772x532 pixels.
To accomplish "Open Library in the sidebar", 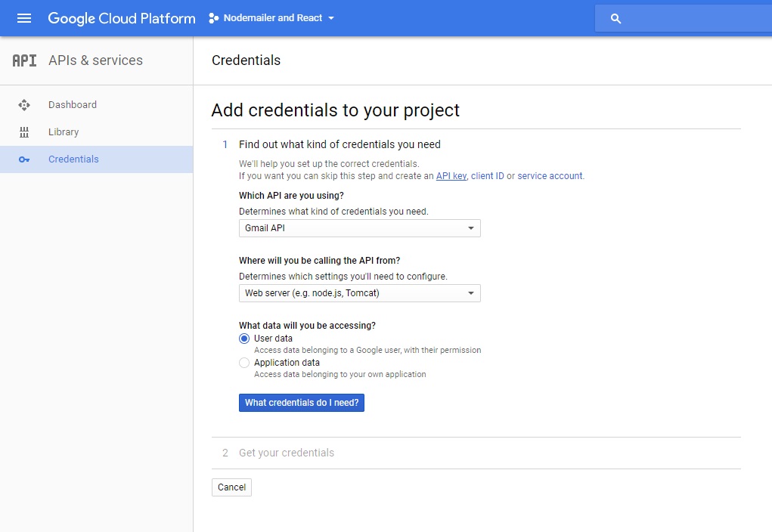I will 64,132.
